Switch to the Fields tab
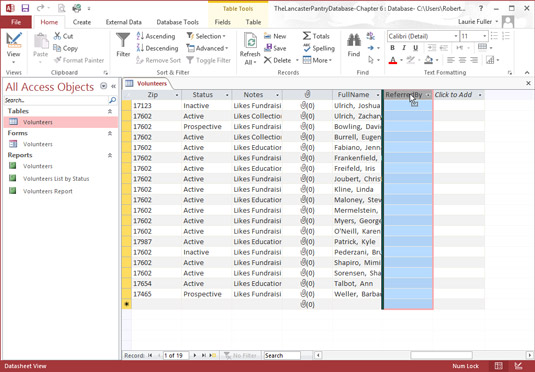535x372 pixels. pos(222,22)
